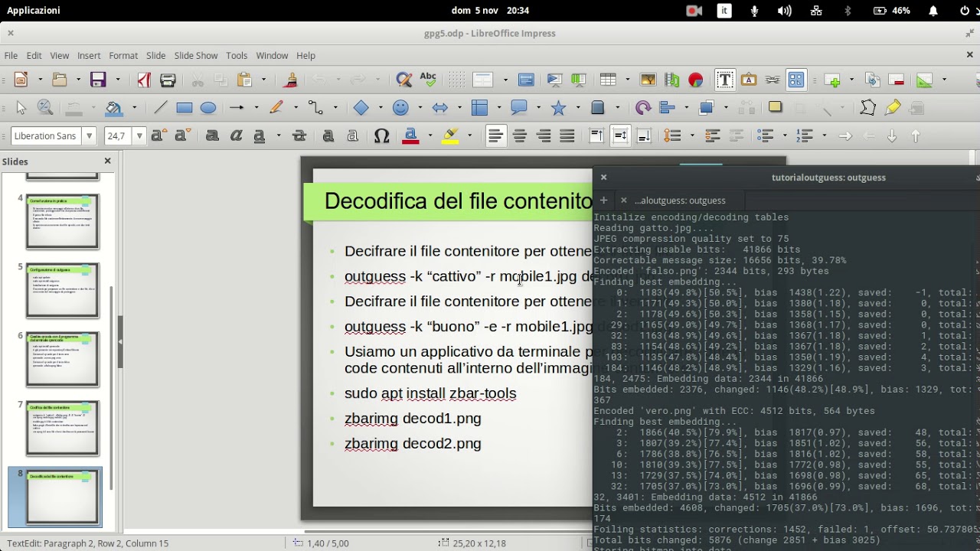The image size is (980, 551).
Task: Toggle bold text formatting
Action: coord(212,136)
